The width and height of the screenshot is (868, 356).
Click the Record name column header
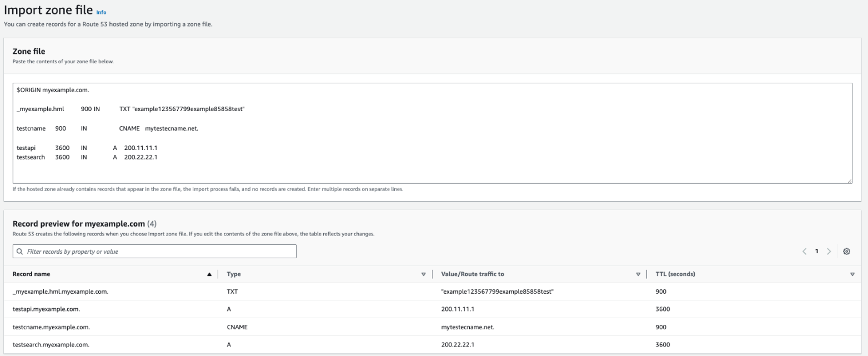click(31, 274)
